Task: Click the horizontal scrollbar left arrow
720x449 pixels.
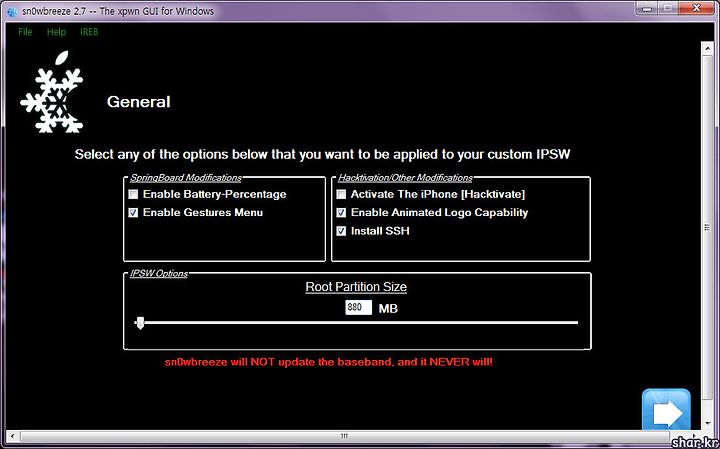Action: [x=12, y=436]
